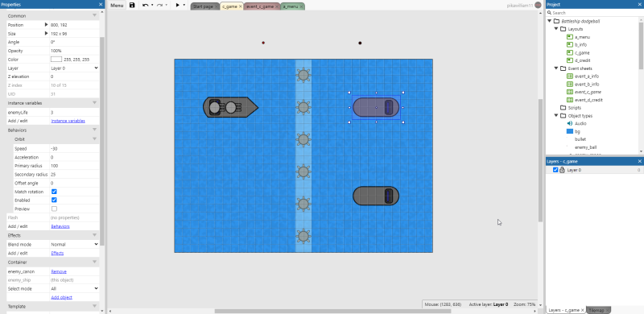Viewport: 644px width, 314px height.
Task: Collapse the Layouts folder in Project
Action: pyautogui.click(x=556, y=29)
